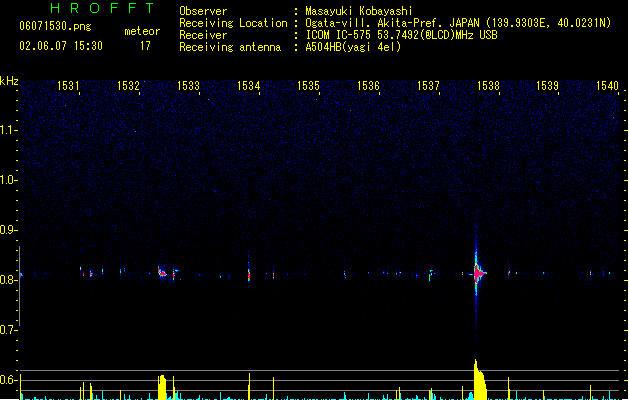Click the 0.6 kHz axis label

8,380
